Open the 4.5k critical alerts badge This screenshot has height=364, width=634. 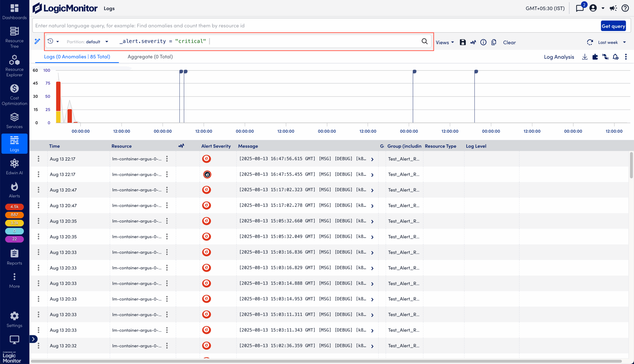pyautogui.click(x=14, y=207)
